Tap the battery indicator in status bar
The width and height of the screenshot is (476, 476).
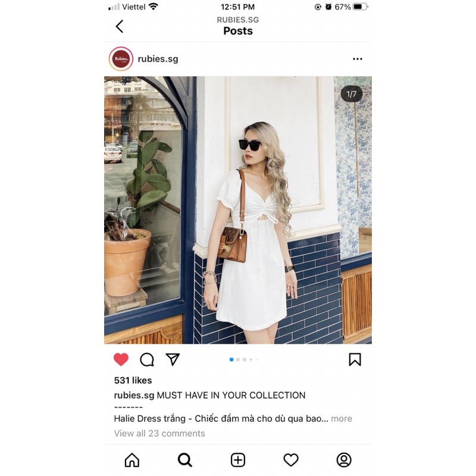point(361,7)
